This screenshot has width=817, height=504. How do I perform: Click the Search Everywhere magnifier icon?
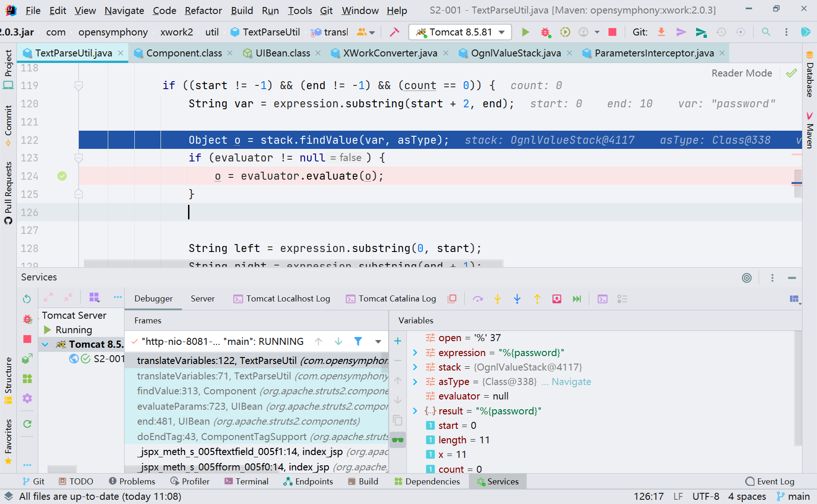(x=766, y=32)
